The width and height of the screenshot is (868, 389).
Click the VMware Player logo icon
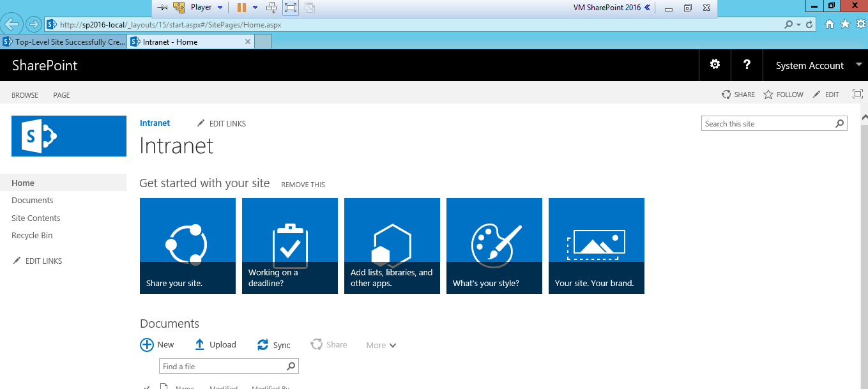(x=179, y=8)
